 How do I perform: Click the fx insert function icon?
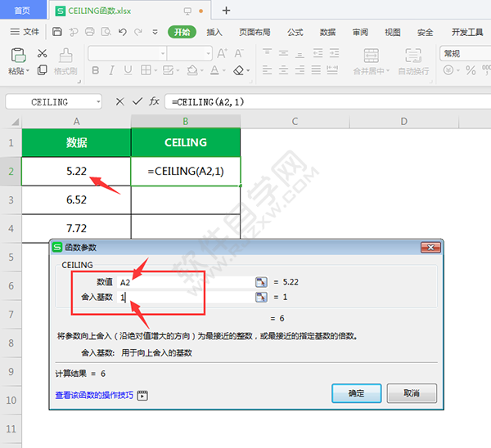tap(154, 101)
